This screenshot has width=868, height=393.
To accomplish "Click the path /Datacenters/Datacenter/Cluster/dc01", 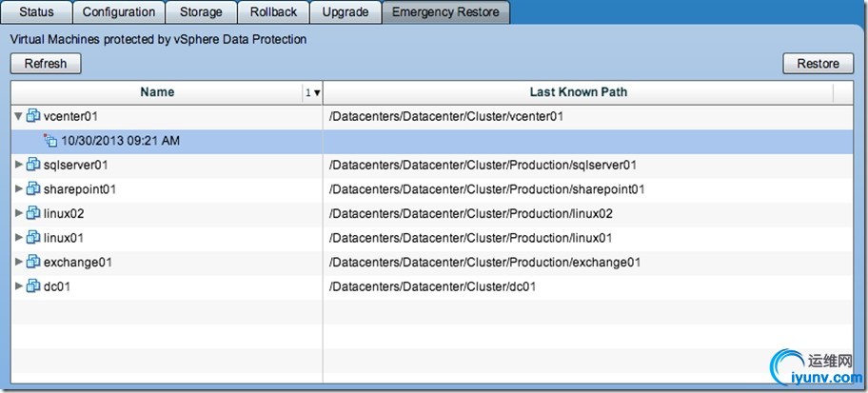I will [432, 286].
